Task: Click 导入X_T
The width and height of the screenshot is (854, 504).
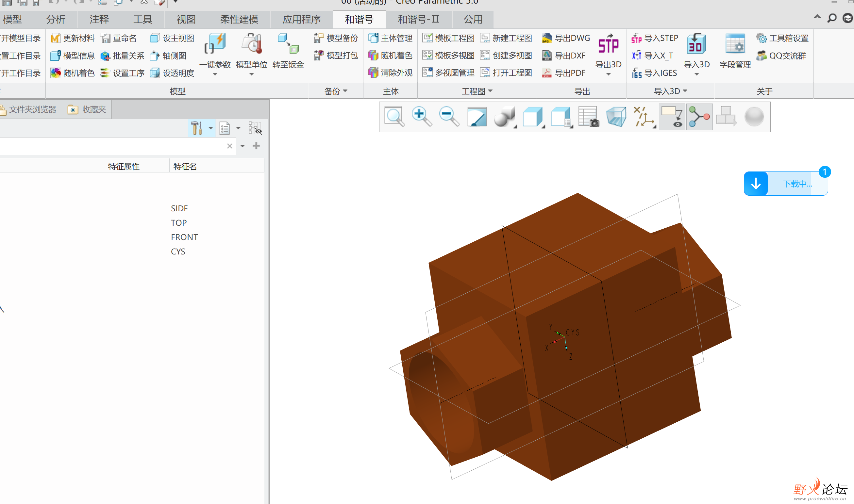Action: [x=652, y=56]
